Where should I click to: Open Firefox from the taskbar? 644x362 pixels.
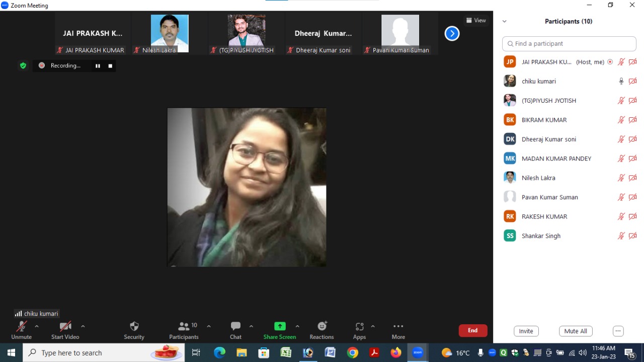396,353
